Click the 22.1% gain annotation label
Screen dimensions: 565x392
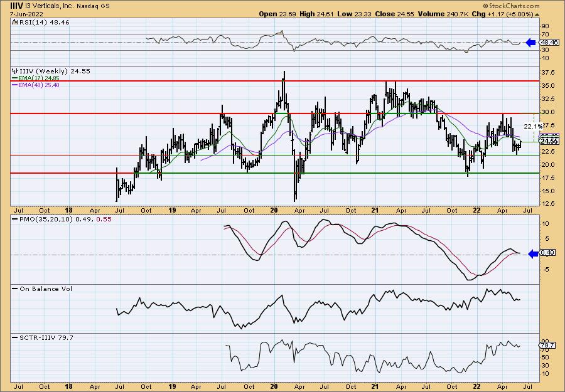pyautogui.click(x=532, y=126)
